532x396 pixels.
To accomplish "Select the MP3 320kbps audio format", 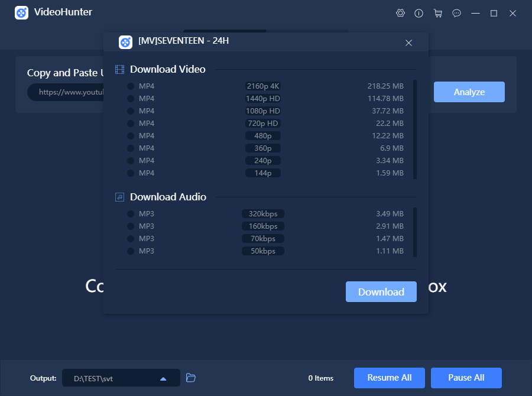I will tap(262, 213).
